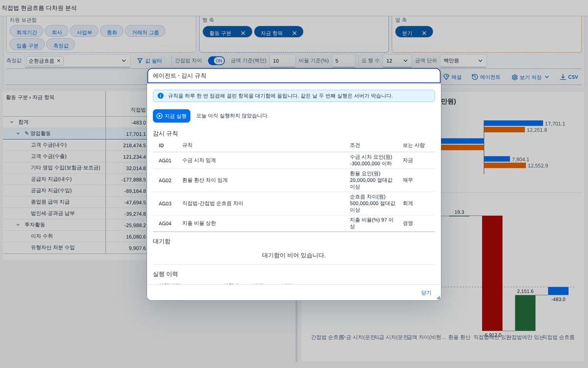Select rule row AG03 직접법-간접법 순흐름 차이
The image size is (588, 368).
[294, 203]
